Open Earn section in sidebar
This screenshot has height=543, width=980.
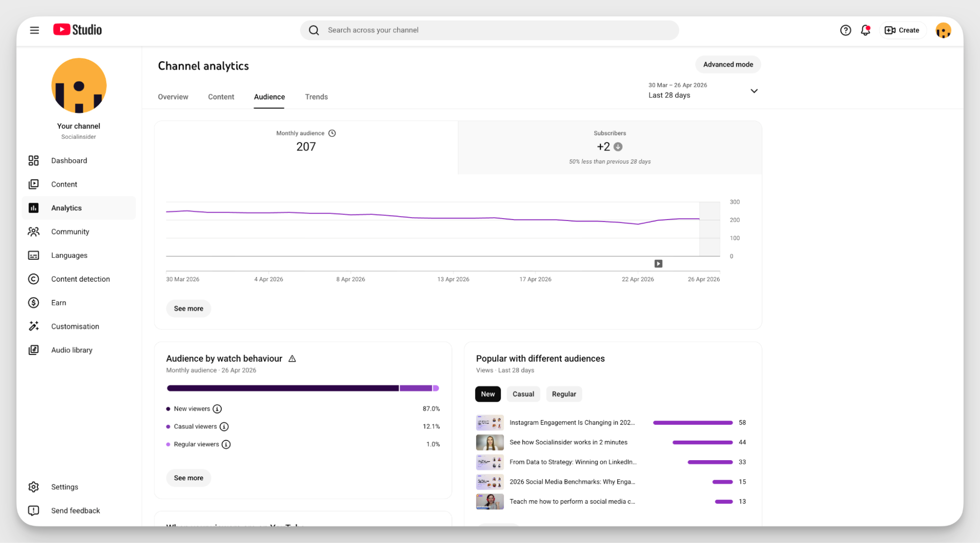(x=79, y=303)
